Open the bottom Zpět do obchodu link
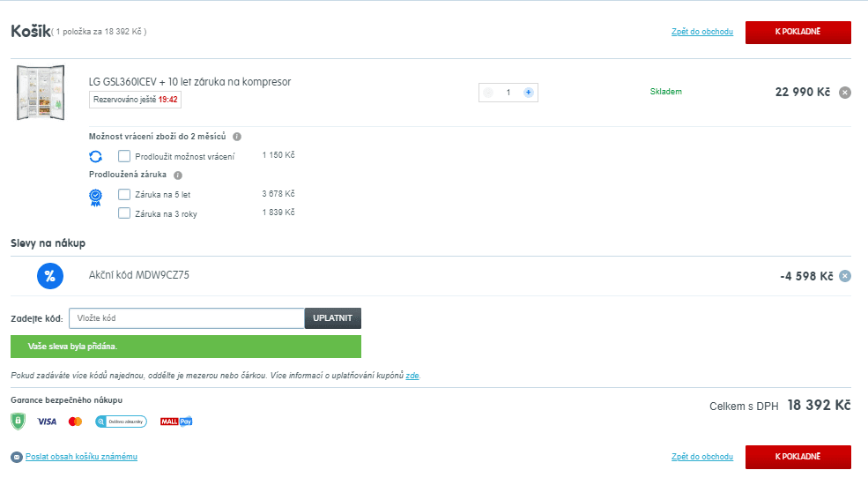Screen dimensions: 868x485 (702, 457)
